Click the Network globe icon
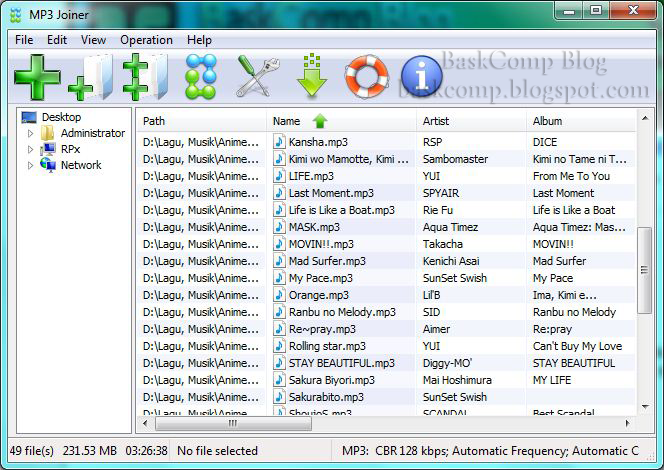Image resolution: width=664 pixels, height=470 pixels. [x=48, y=165]
